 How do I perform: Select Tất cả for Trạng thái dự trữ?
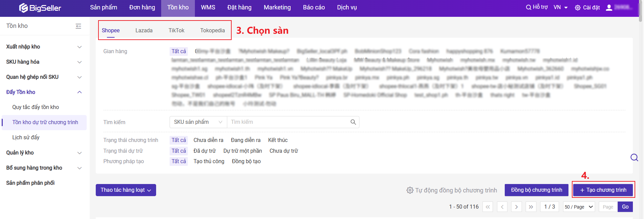click(x=179, y=151)
